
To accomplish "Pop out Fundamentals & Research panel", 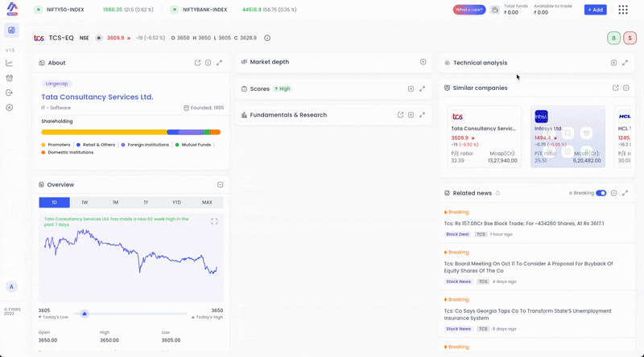I will point(400,115).
